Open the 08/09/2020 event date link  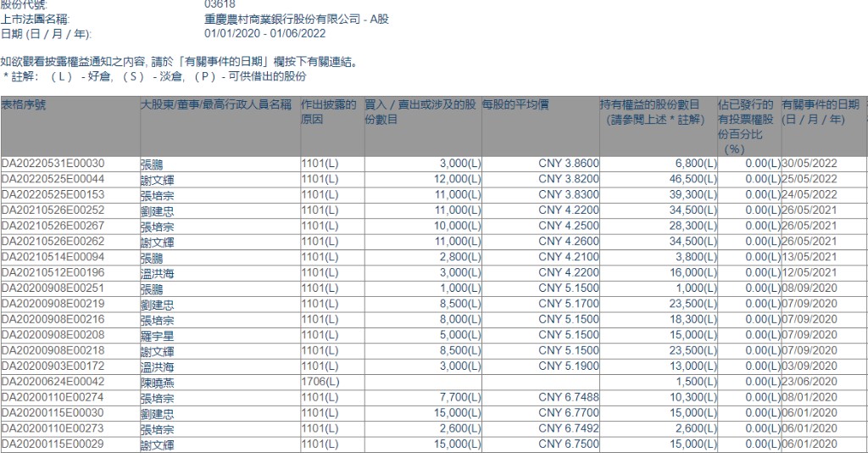810,288
